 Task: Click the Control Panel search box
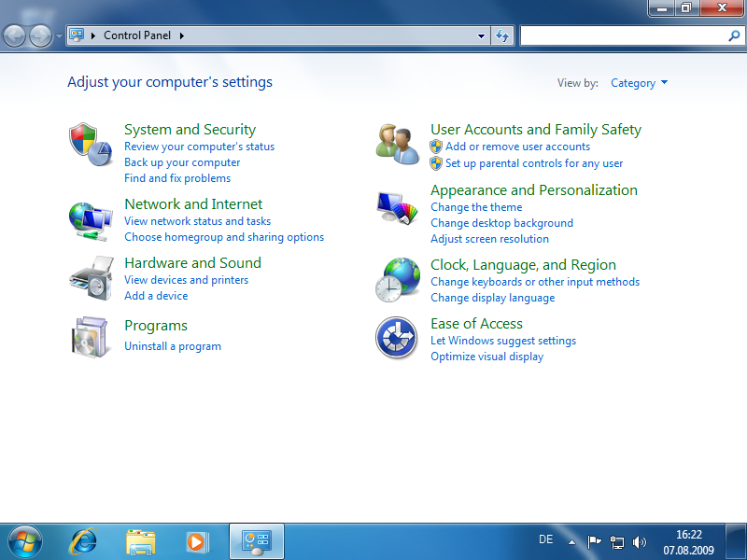(x=622, y=35)
